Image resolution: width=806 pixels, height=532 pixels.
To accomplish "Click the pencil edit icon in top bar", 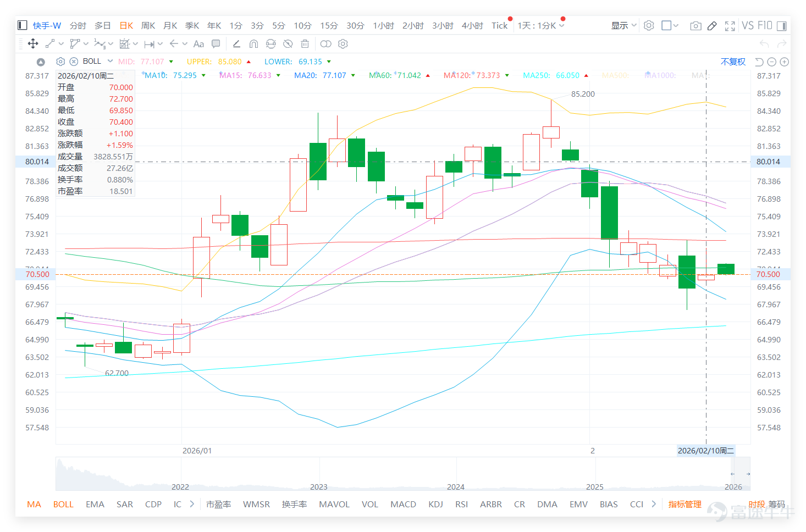I will (712, 26).
